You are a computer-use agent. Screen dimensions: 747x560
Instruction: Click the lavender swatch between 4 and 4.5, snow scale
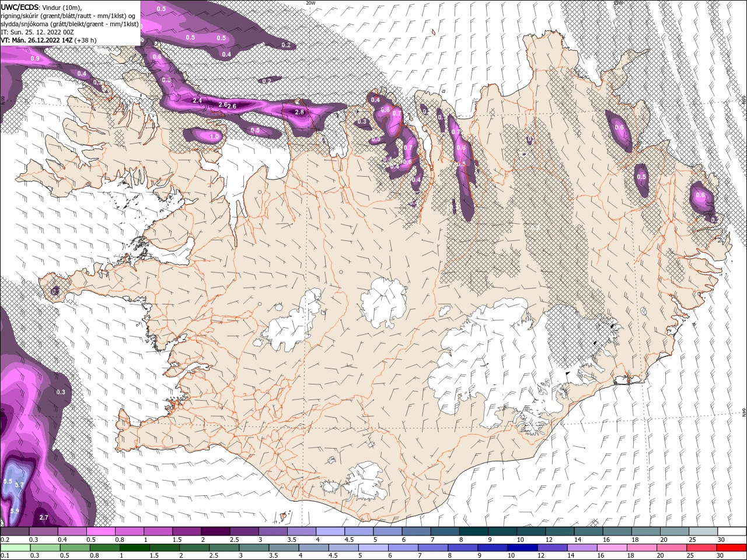pyautogui.click(x=330, y=531)
